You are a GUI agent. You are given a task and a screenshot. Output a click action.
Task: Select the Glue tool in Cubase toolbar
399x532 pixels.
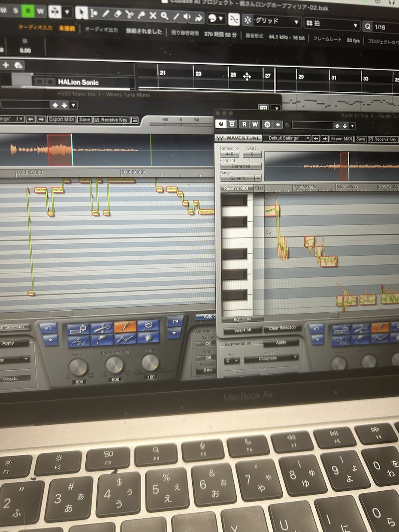[141, 15]
